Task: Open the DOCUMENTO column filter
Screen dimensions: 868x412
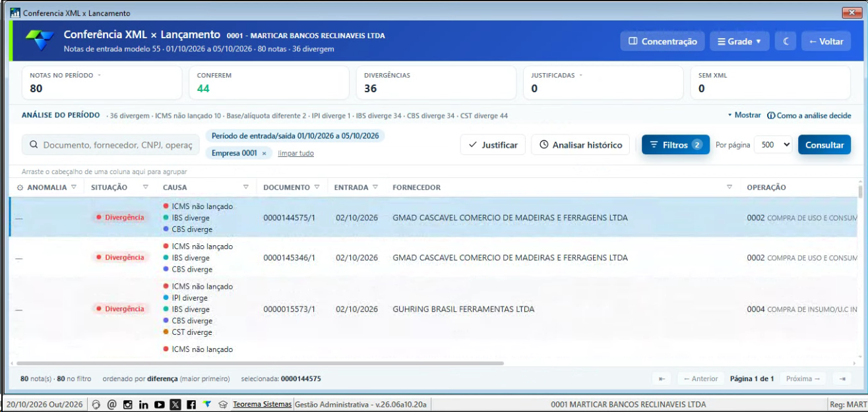Action: [317, 187]
